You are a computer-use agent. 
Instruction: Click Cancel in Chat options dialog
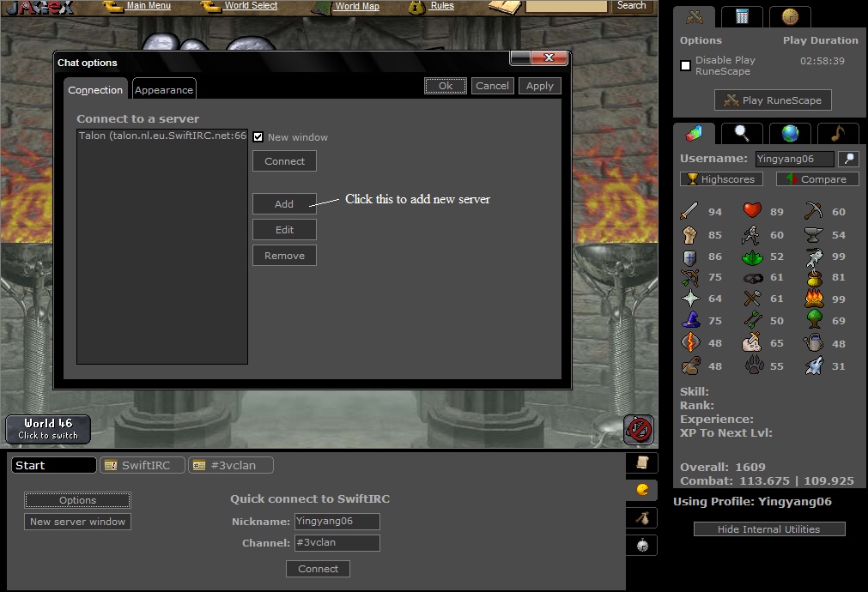pyautogui.click(x=492, y=86)
